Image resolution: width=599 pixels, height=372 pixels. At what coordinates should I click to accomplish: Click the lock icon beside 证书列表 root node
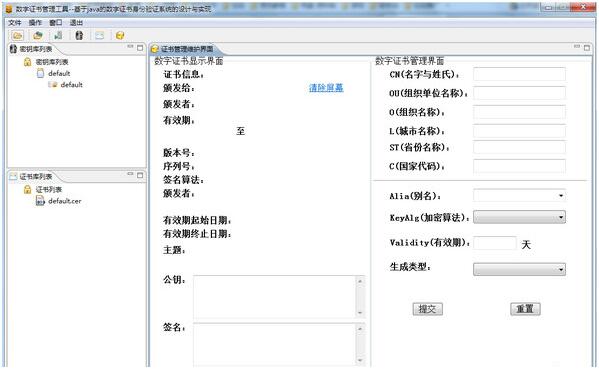tap(27, 189)
